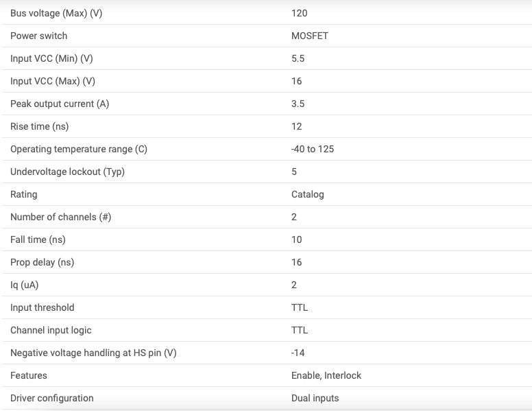Screen dimensions: 532x411
Task: Click the 5.5 Input VCC minimum value
Action: tap(298, 58)
